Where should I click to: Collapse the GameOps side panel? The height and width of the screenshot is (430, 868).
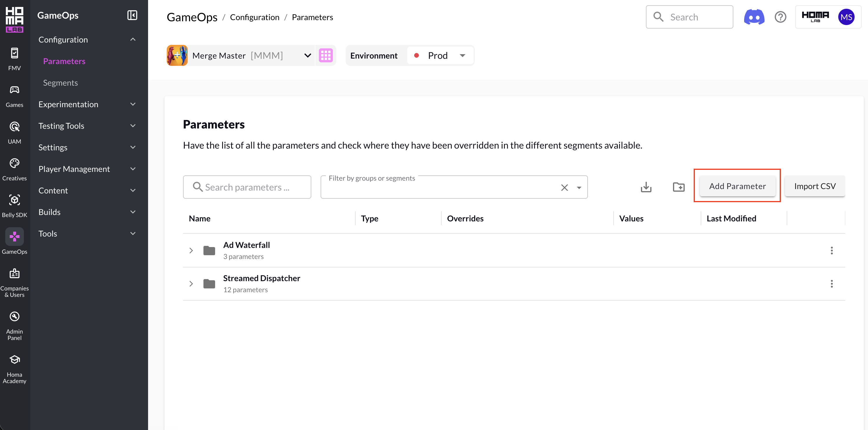coord(132,15)
